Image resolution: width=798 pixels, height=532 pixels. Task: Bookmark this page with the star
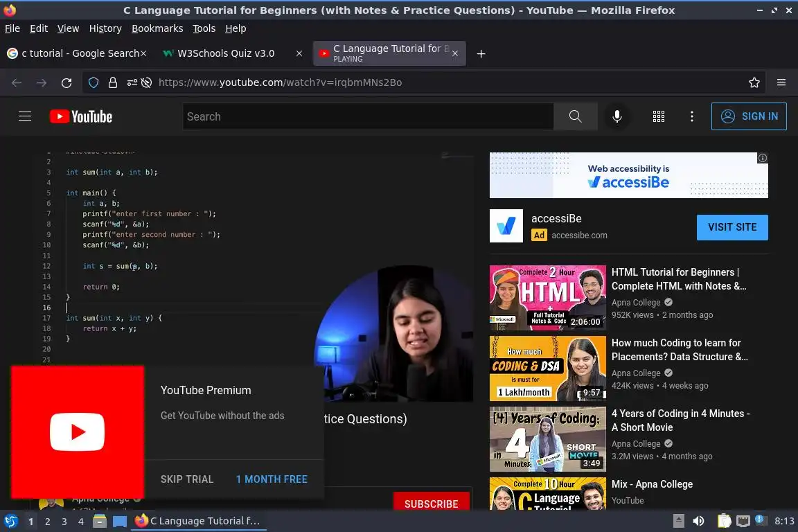click(754, 82)
